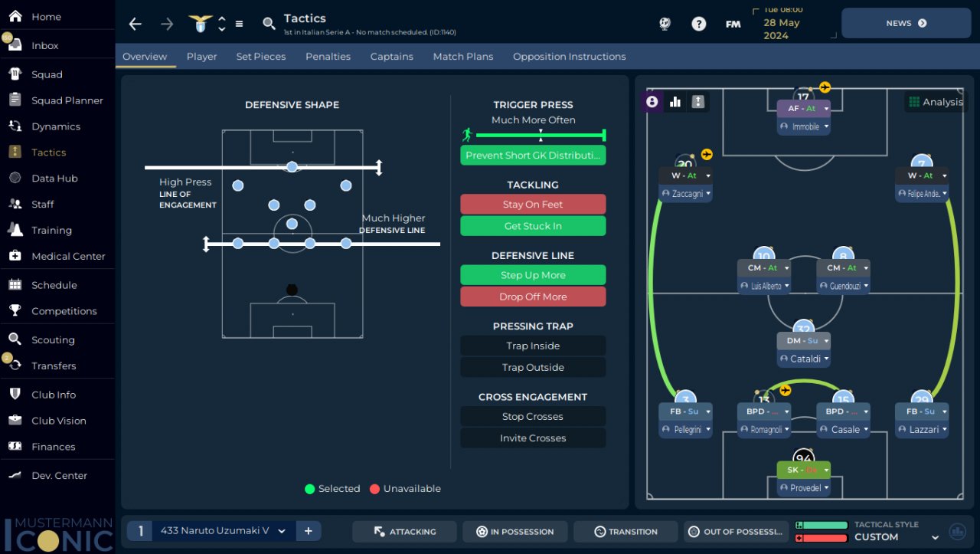Open the Opposition Instructions tab
980x554 pixels.
(569, 57)
